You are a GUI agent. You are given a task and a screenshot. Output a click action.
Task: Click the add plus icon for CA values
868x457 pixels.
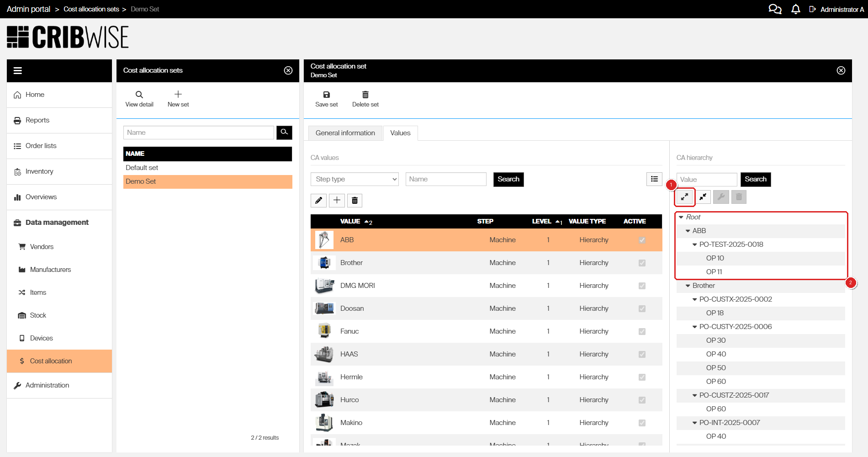pos(337,200)
